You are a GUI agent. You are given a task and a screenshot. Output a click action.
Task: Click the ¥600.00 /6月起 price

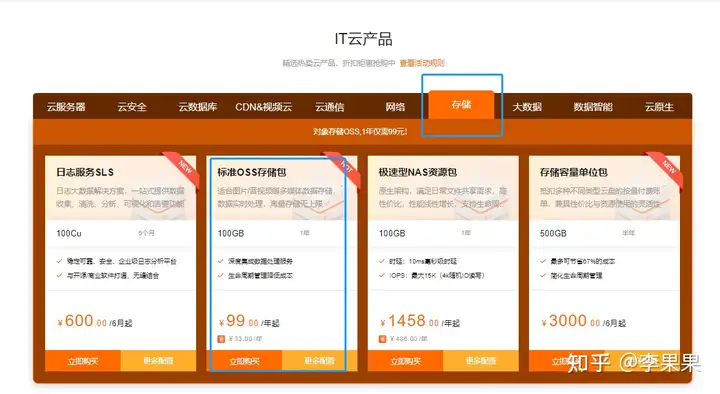(95, 321)
